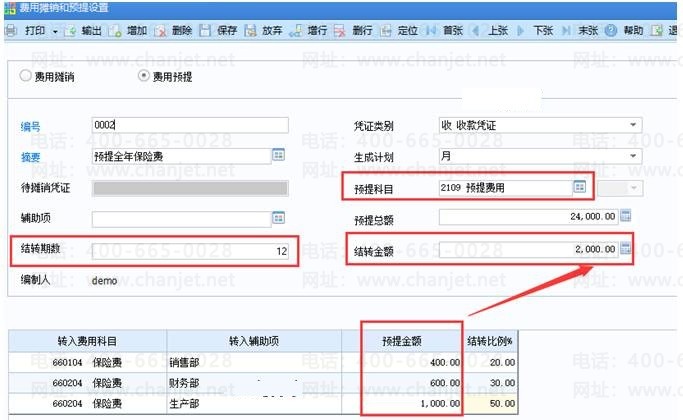
Task: Open the lookup icon beside 摘要 field
Action: tap(278, 155)
